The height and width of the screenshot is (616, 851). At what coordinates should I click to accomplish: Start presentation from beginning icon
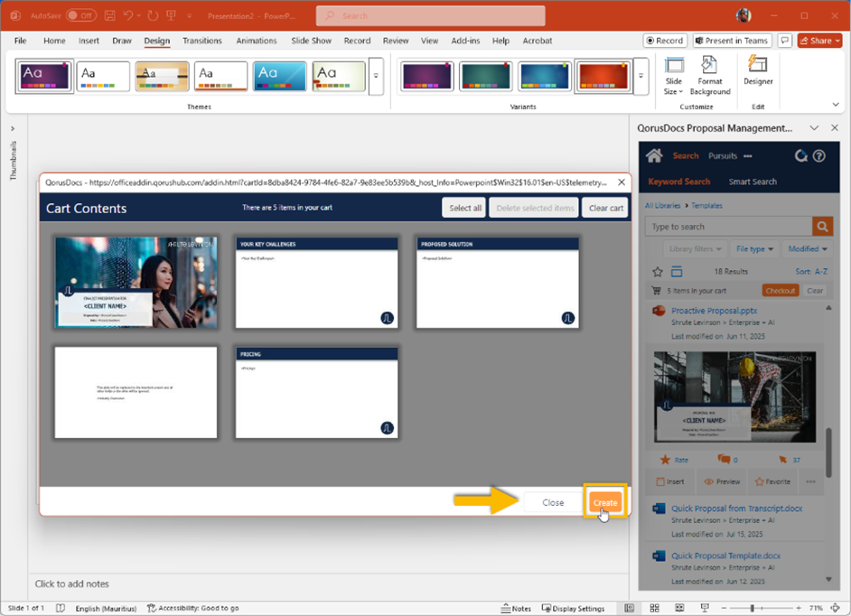point(171,15)
